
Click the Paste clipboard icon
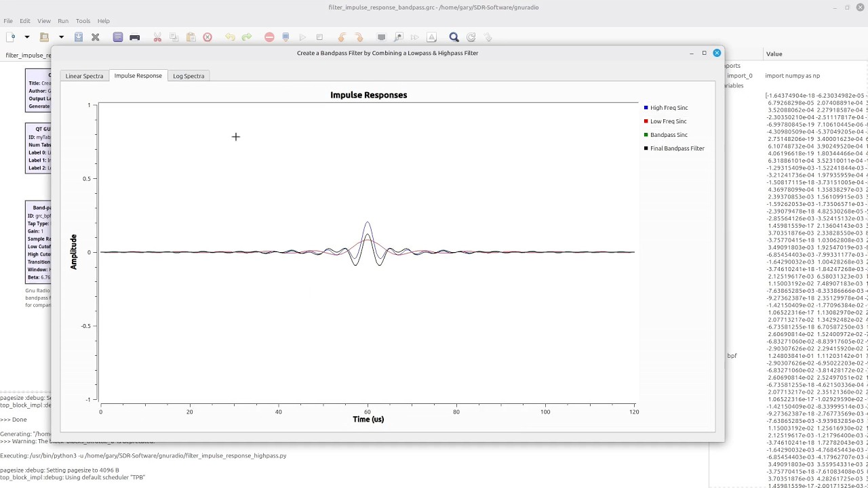tap(191, 37)
